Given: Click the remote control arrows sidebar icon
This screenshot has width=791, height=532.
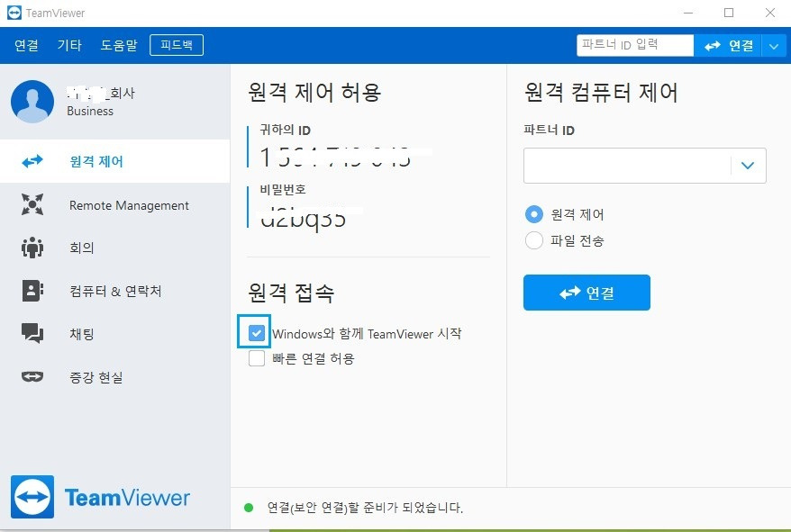Looking at the screenshot, I should click(32, 161).
